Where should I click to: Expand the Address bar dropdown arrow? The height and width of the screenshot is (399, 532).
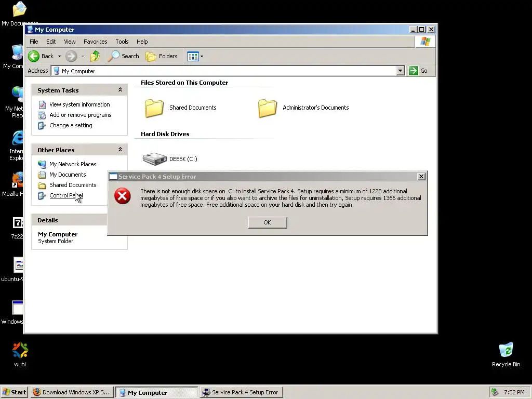pos(401,71)
